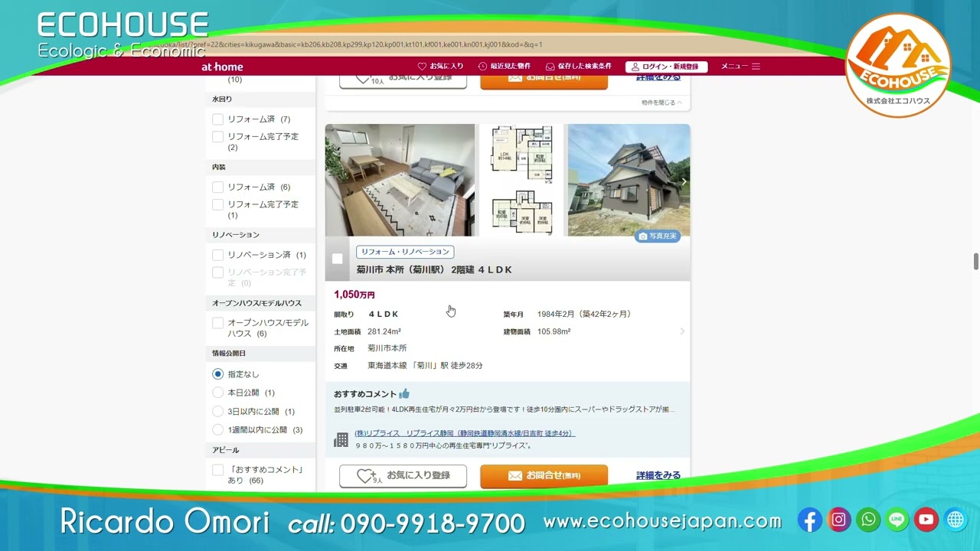Tick the selection checkbox for the 菊川市 本所 listing
980x551 pixels.
[x=337, y=259]
